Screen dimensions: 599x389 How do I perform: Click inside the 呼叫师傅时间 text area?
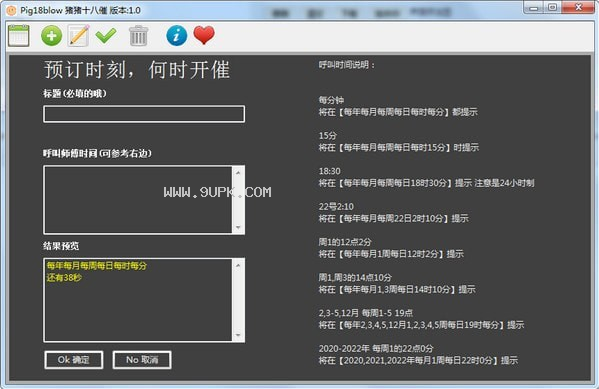(138, 199)
